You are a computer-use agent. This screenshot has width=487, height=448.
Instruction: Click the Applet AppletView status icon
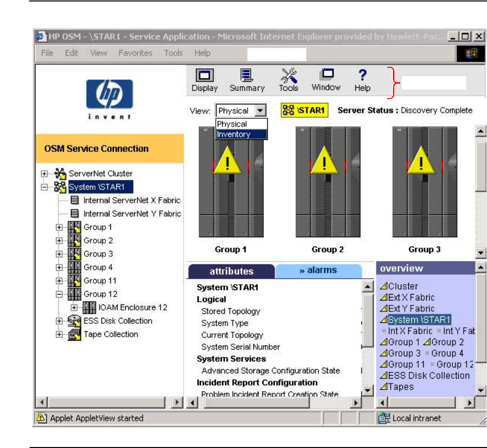(41, 418)
